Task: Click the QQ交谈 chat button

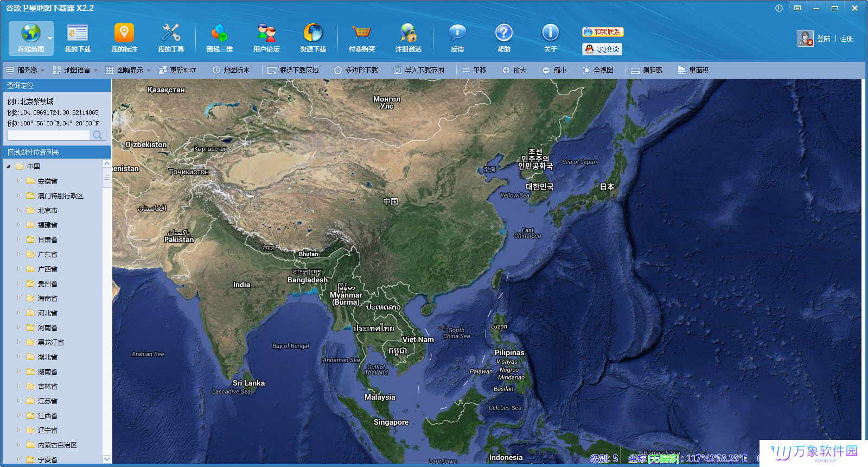Action: 603,49
